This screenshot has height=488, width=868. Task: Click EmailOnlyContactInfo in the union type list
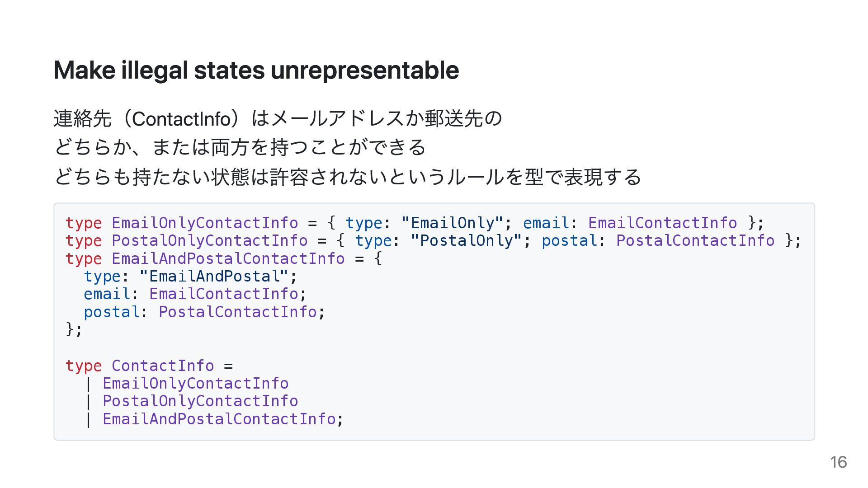(195, 384)
